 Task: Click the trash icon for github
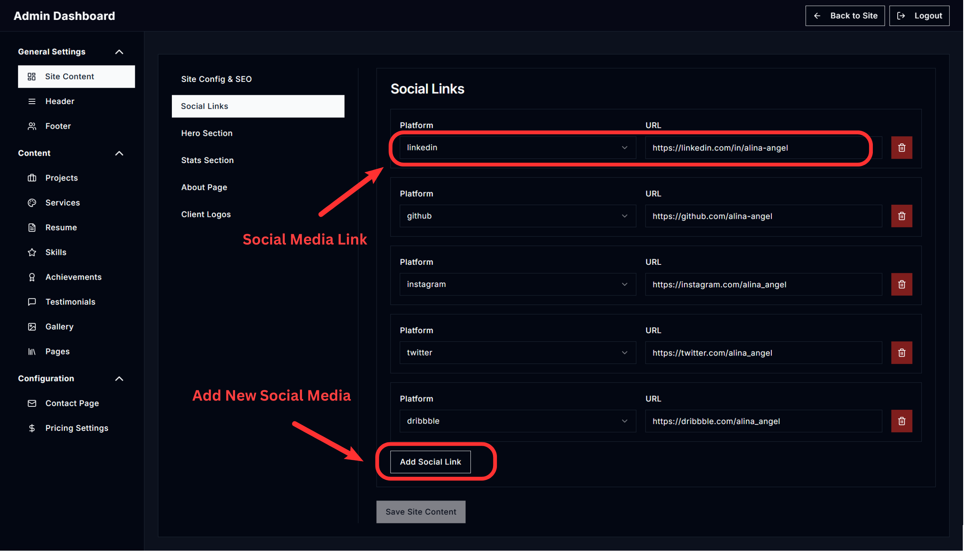pos(902,216)
